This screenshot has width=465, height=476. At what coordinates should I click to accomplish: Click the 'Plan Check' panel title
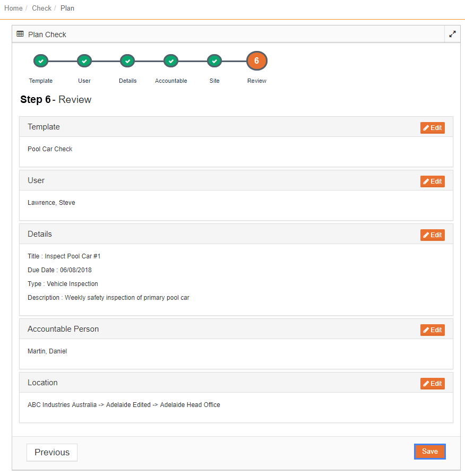click(47, 34)
